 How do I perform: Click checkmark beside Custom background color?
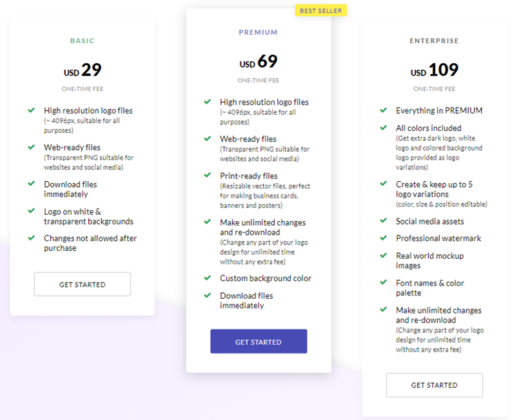(207, 278)
